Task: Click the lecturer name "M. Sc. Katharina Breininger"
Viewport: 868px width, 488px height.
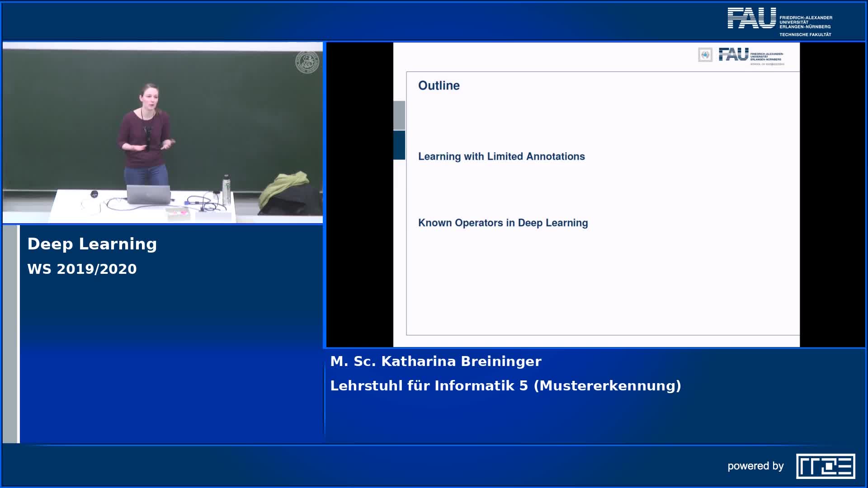Action: tap(435, 361)
